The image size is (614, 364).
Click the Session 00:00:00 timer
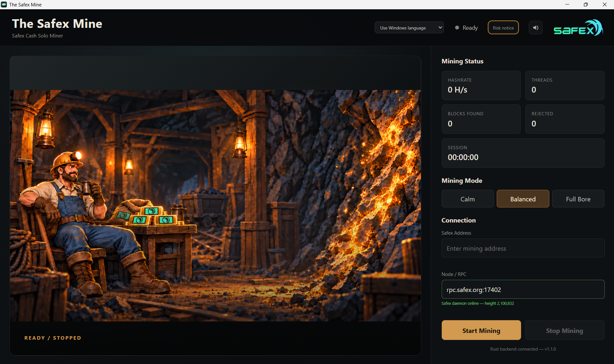click(523, 153)
